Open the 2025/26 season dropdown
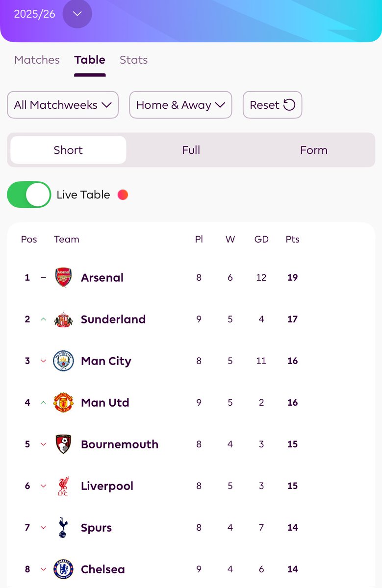 pos(77,14)
